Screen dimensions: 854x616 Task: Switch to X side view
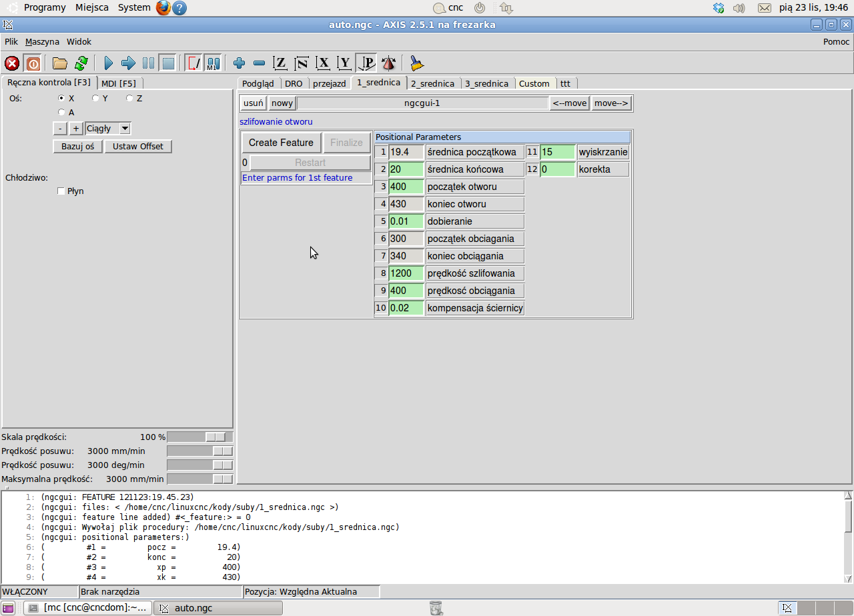[324, 63]
